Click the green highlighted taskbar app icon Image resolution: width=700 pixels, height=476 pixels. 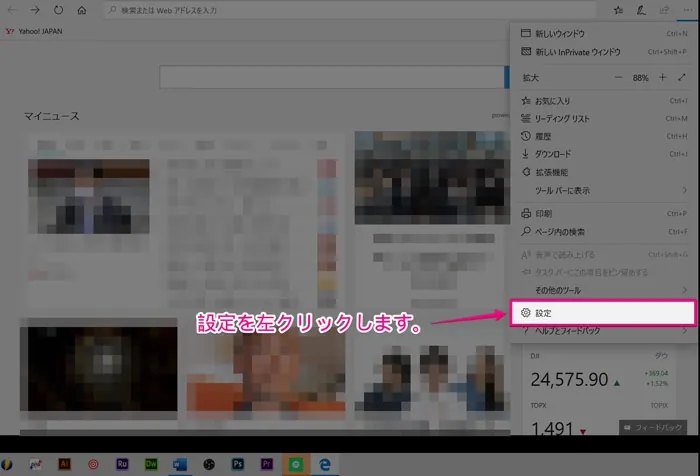pos(296,464)
